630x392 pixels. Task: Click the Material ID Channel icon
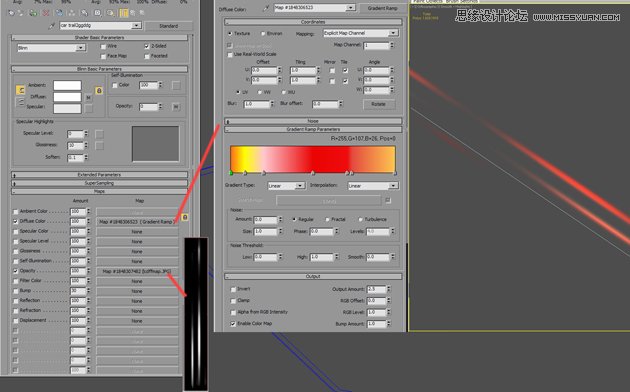[98, 13]
